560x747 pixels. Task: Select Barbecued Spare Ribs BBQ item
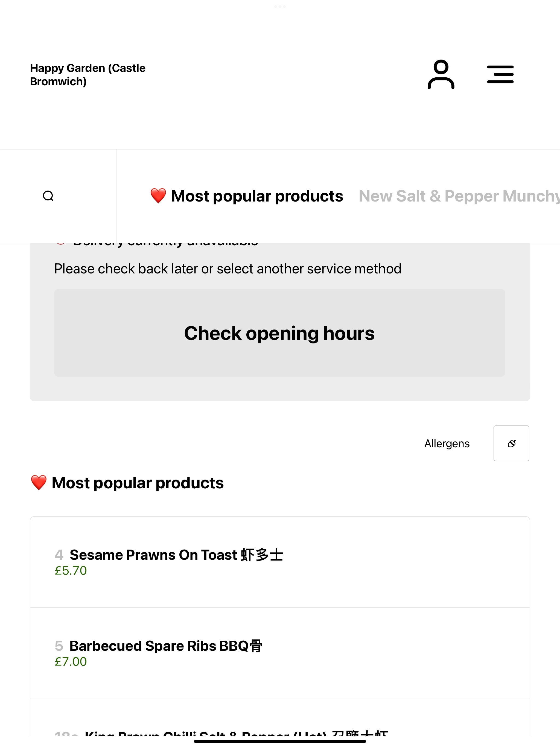pos(280,653)
